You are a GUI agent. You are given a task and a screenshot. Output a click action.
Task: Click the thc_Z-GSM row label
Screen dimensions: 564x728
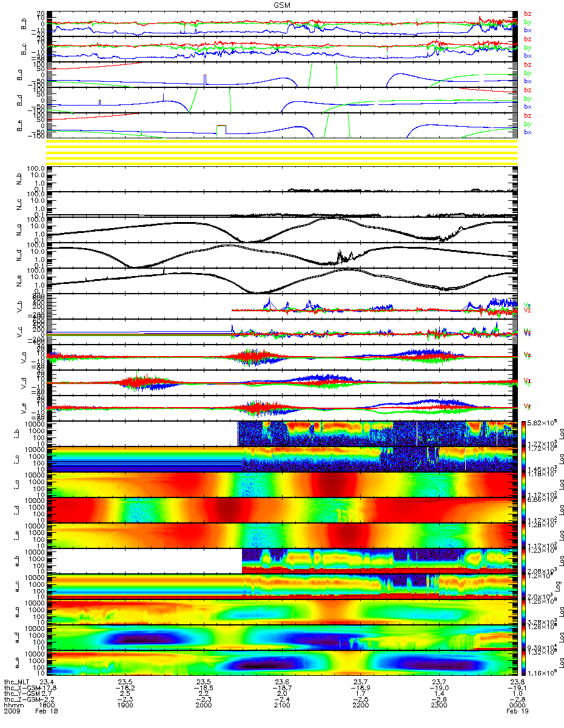21,699
